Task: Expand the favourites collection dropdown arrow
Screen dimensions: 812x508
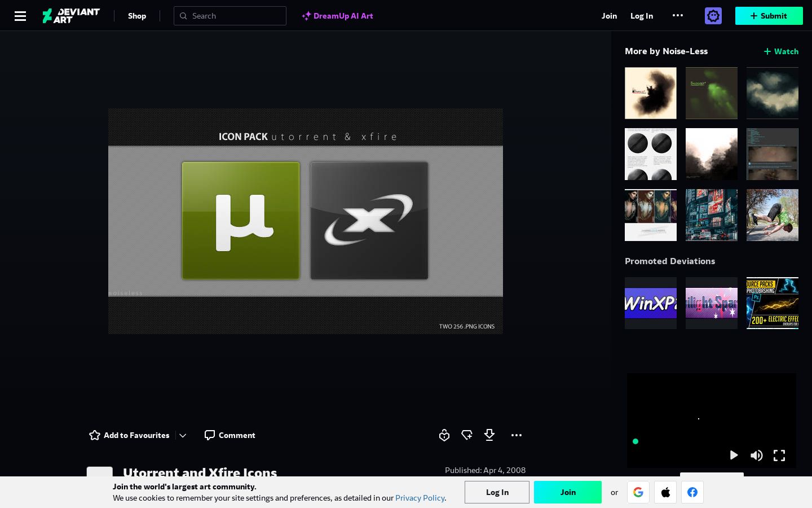Action: (x=183, y=435)
